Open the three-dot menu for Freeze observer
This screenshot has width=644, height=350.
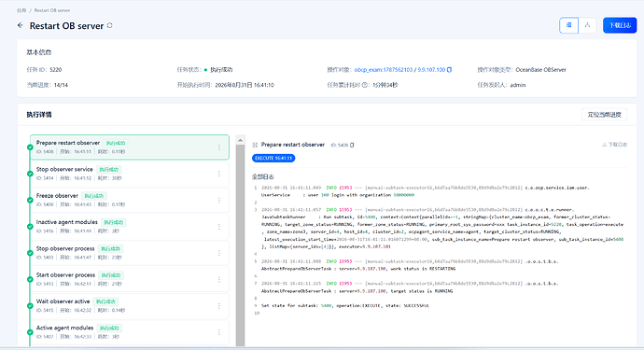219,200
